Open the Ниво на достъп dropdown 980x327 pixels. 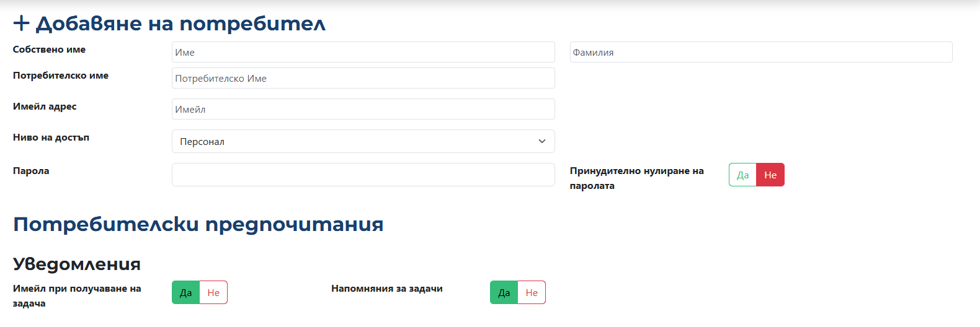[363, 141]
